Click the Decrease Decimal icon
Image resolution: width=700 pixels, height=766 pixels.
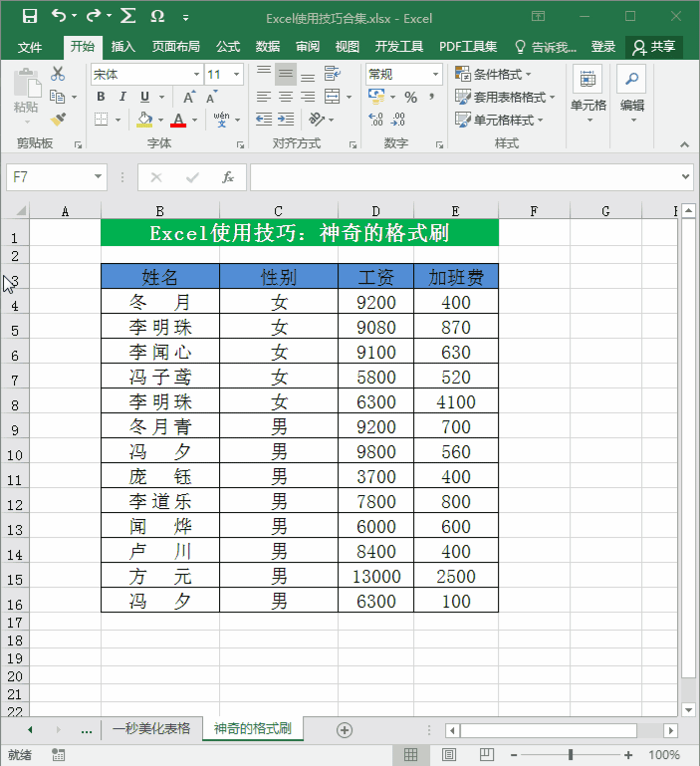pyautogui.click(x=398, y=119)
